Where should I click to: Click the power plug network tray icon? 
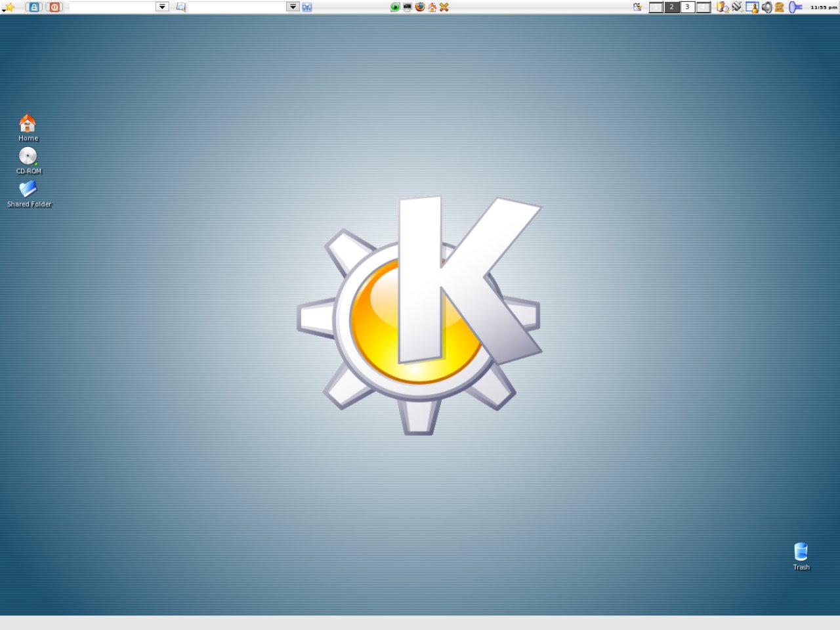(x=737, y=7)
